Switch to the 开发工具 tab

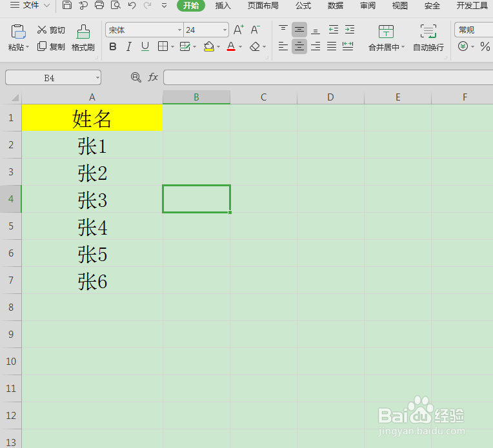pyautogui.click(x=472, y=5)
